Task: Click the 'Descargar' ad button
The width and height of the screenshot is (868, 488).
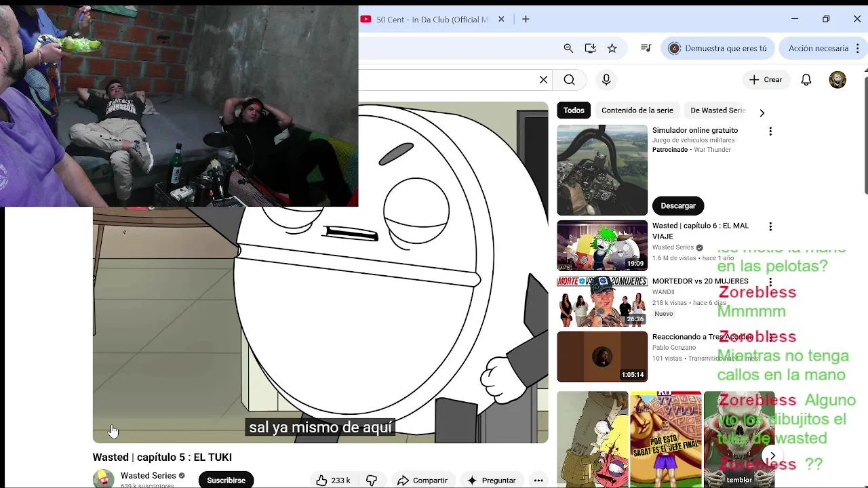Action: tap(678, 205)
